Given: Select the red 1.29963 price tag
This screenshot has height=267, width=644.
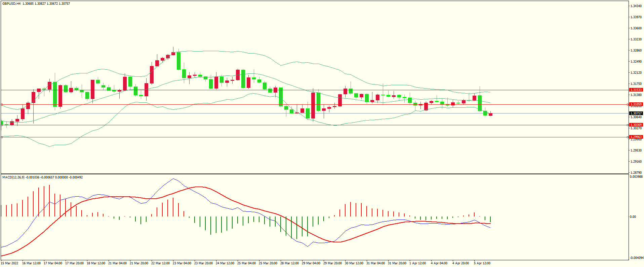Looking at the screenshot, I should pos(636,137).
